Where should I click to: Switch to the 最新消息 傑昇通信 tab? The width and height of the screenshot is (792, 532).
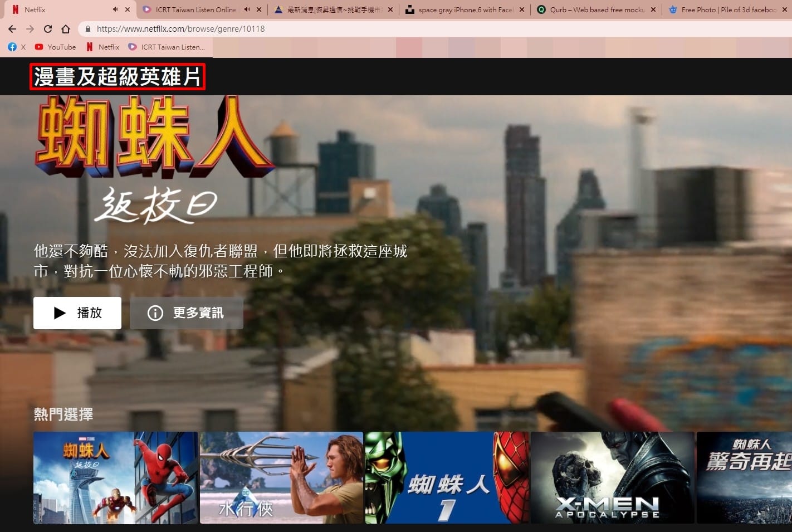click(x=333, y=9)
